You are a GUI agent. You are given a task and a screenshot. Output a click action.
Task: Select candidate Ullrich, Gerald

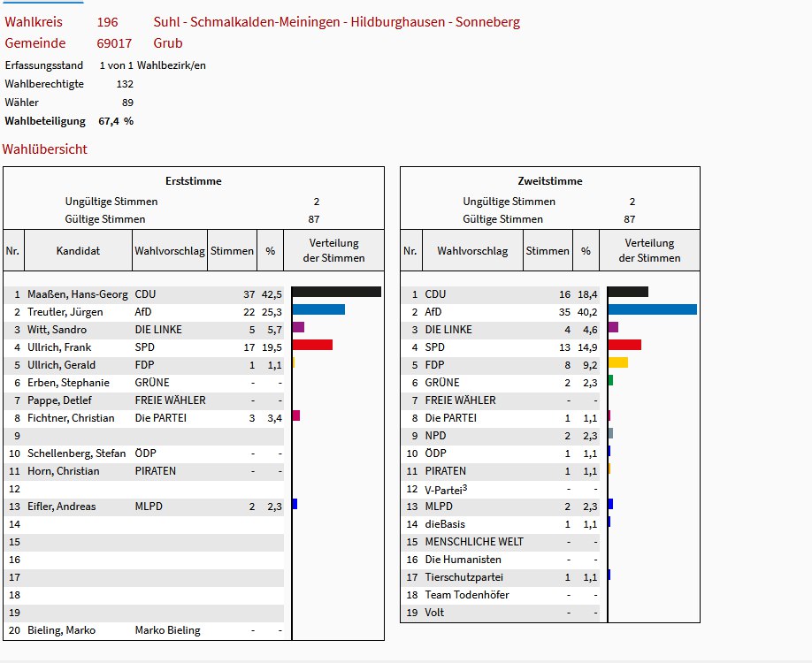(61, 365)
